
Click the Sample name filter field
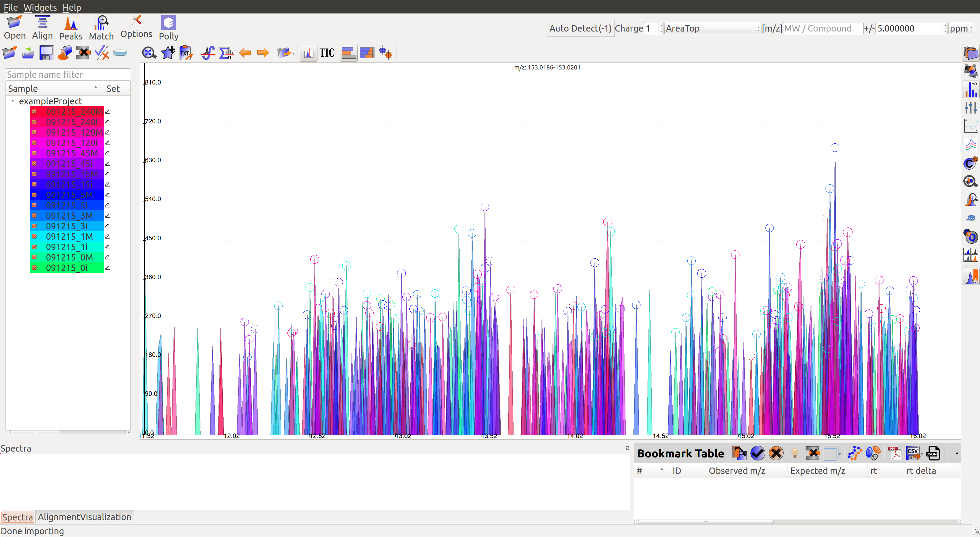(68, 74)
